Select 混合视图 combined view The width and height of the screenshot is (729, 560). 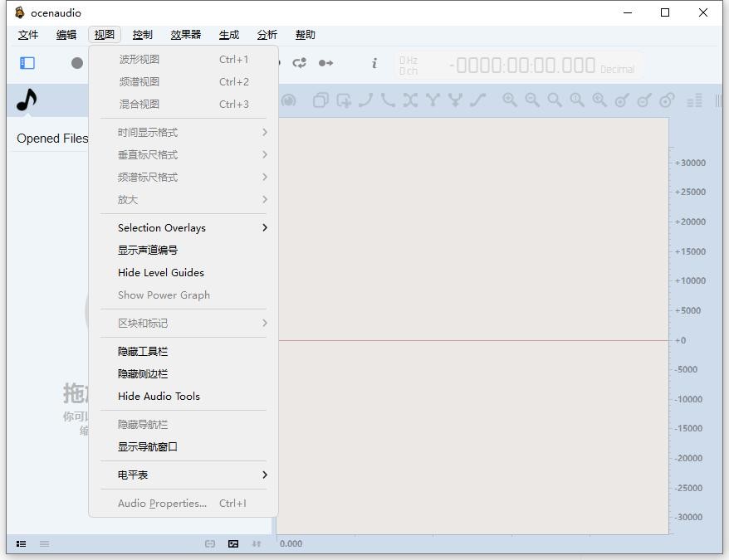tap(183, 104)
